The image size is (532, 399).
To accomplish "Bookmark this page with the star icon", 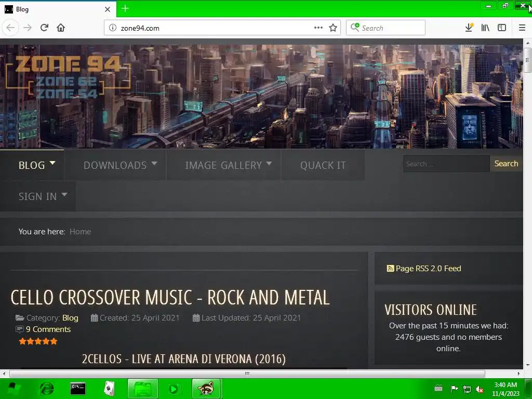I will coord(333,28).
